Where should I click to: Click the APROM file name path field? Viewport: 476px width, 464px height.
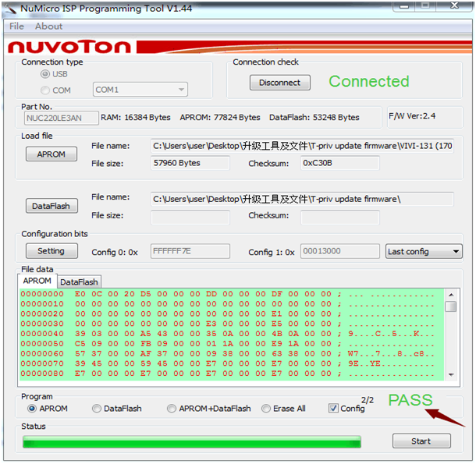pos(302,146)
